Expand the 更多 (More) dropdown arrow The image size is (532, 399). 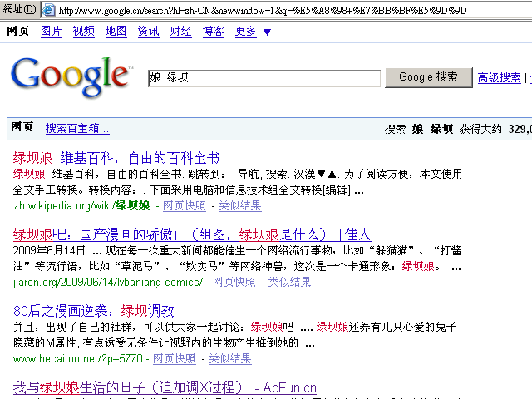(x=268, y=32)
